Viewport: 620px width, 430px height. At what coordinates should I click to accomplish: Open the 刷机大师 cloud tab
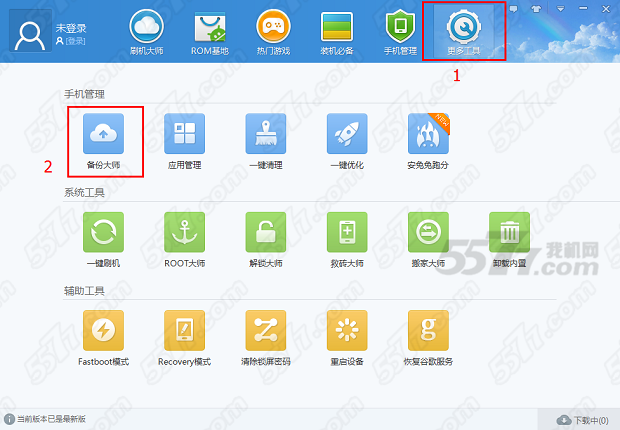pyautogui.click(x=146, y=32)
